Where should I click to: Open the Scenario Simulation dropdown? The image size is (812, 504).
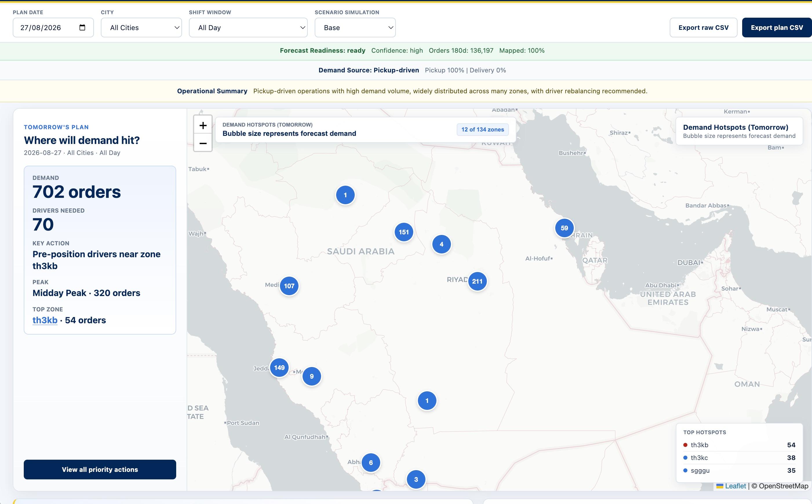click(355, 28)
